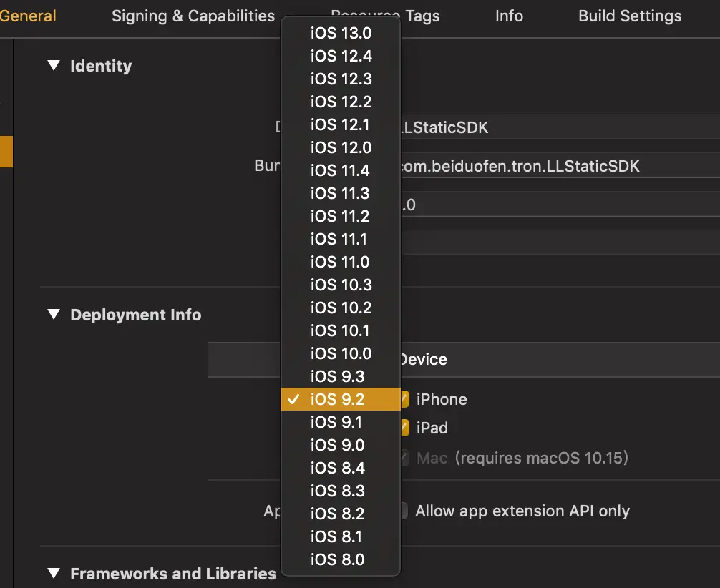
Task: Collapse the Deployment Info section triangle
Action: click(x=54, y=315)
